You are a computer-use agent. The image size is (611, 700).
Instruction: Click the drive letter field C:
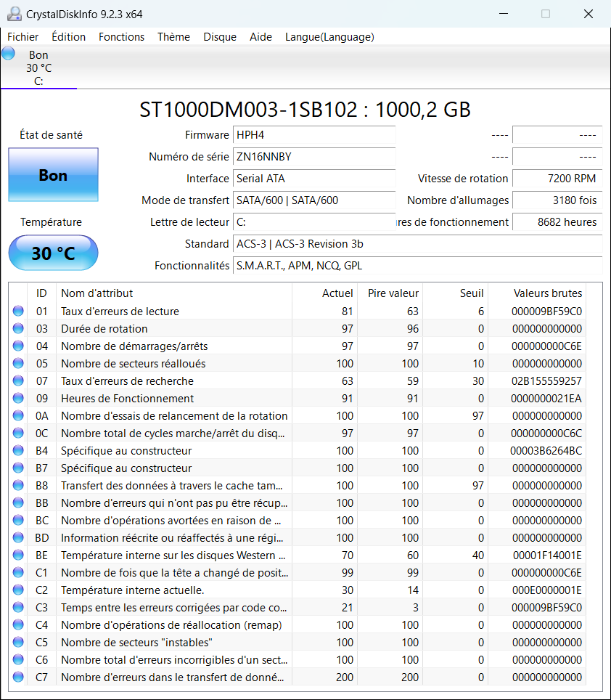pos(314,222)
